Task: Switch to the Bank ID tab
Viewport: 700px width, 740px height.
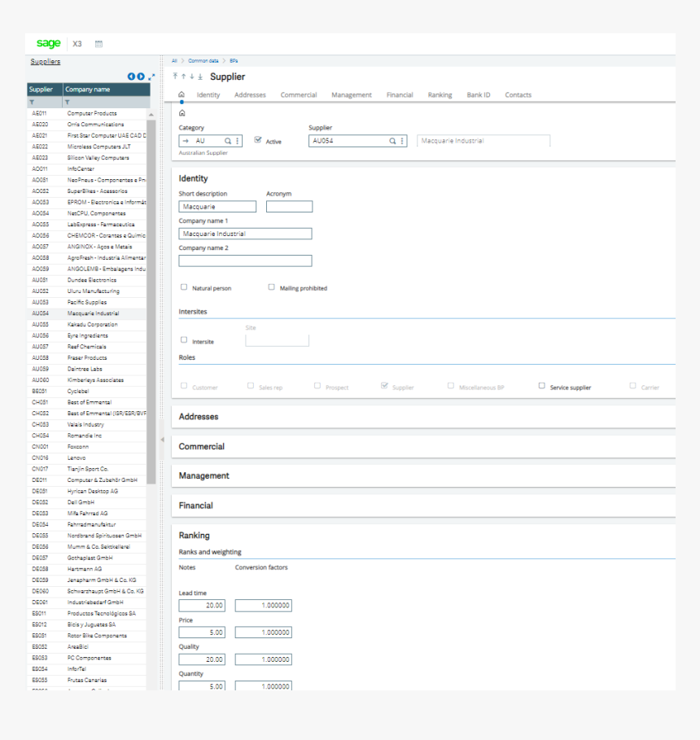Action: pos(478,95)
